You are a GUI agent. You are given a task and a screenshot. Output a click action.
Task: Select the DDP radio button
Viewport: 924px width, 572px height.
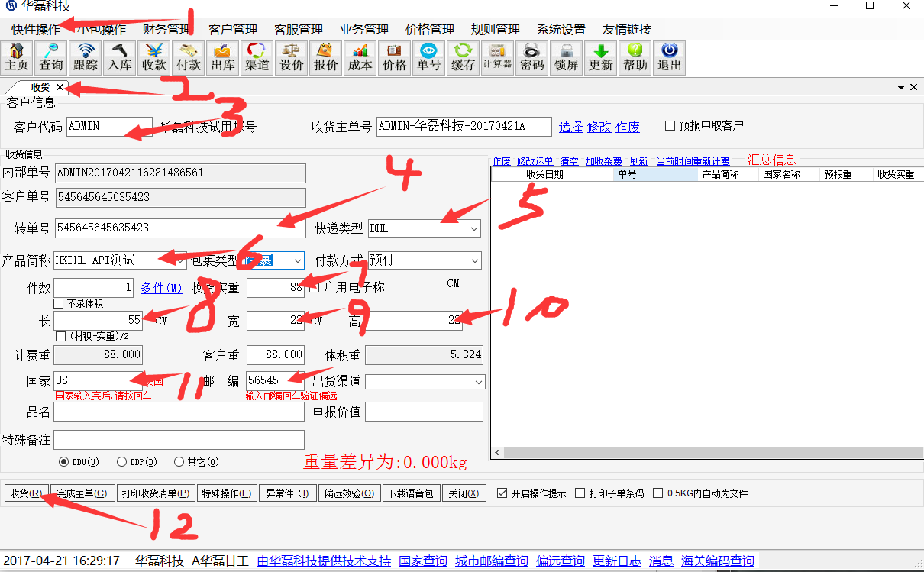point(122,462)
